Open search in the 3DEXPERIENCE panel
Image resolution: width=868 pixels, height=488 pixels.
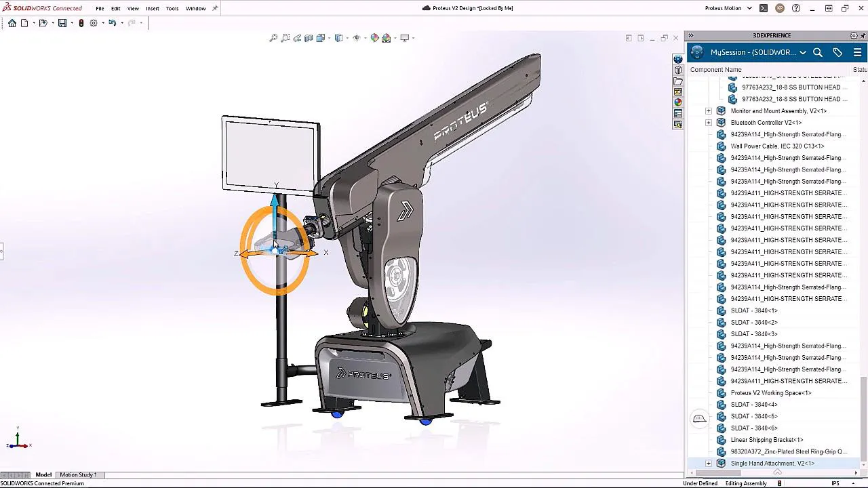click(x=818, y=52)
